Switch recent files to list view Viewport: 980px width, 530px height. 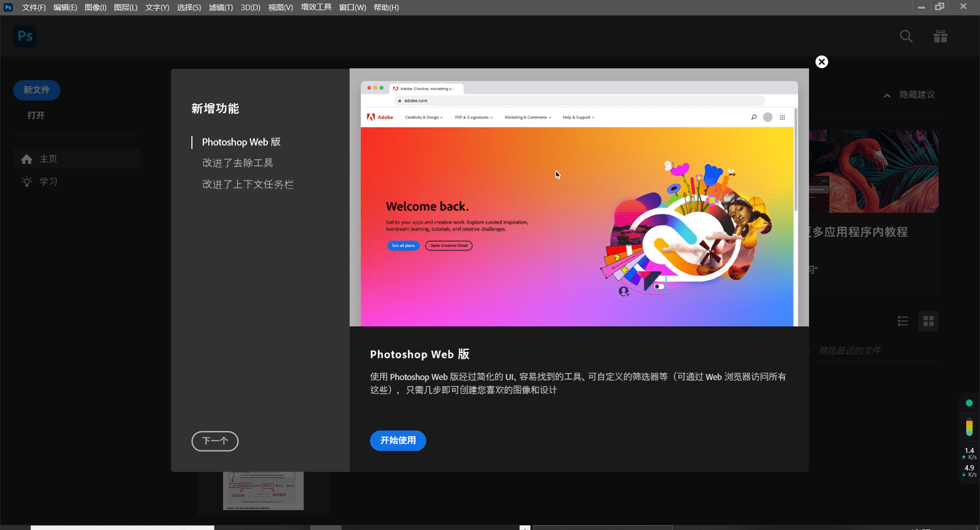click(x=903, y=321)
